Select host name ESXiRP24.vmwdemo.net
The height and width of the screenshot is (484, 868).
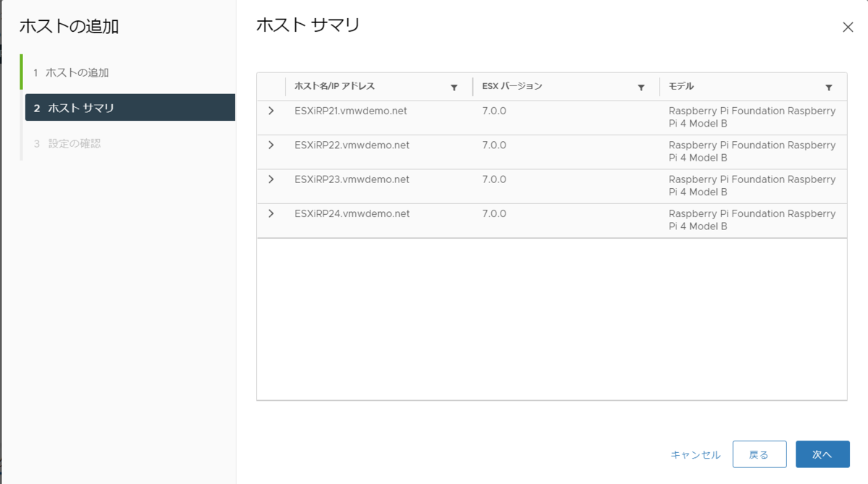point(352,213)
